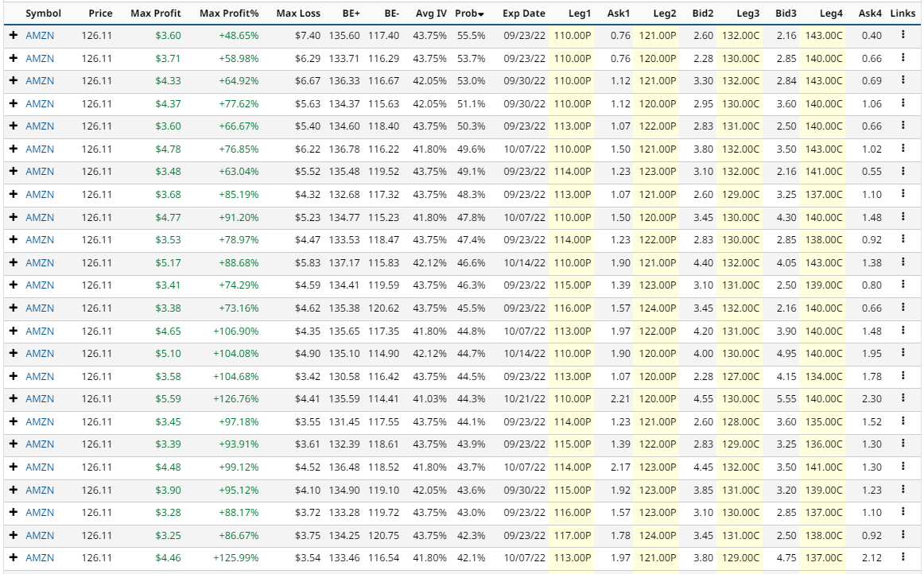The width and height of the screenshot is (924, 574).
Task: Open three-dot links menu for +73.16% row
Action: [x=903, y=308]
